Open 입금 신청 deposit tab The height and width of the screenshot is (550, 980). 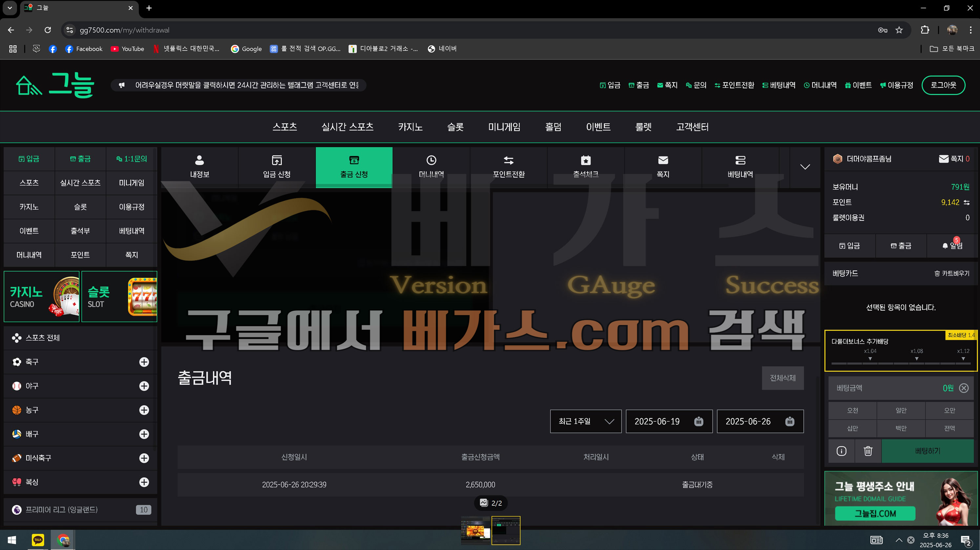[277, 167]
